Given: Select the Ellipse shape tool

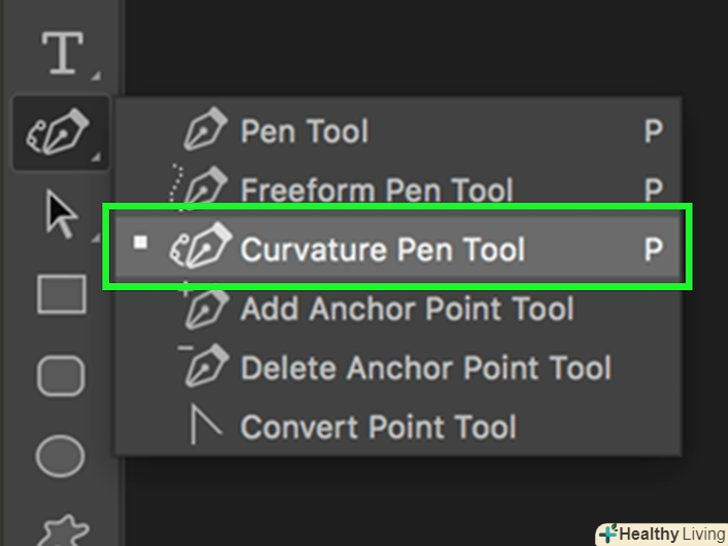Looking at the screenshot, I should 62,456.
